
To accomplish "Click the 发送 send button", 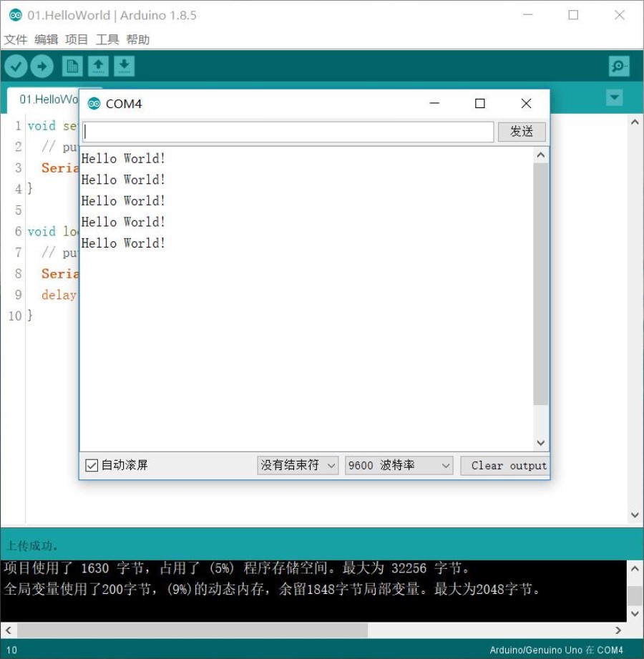I will tap(522, 132).
